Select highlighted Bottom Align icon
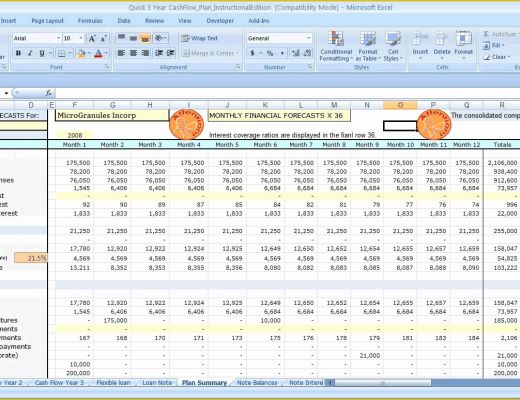This screenshot has height=400, width=520. pyautogui.click(x=145, y=38)
